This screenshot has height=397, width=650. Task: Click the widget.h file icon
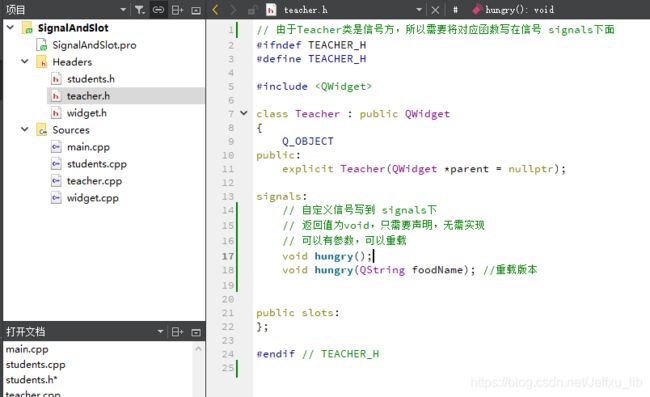(x=56, y=113)
